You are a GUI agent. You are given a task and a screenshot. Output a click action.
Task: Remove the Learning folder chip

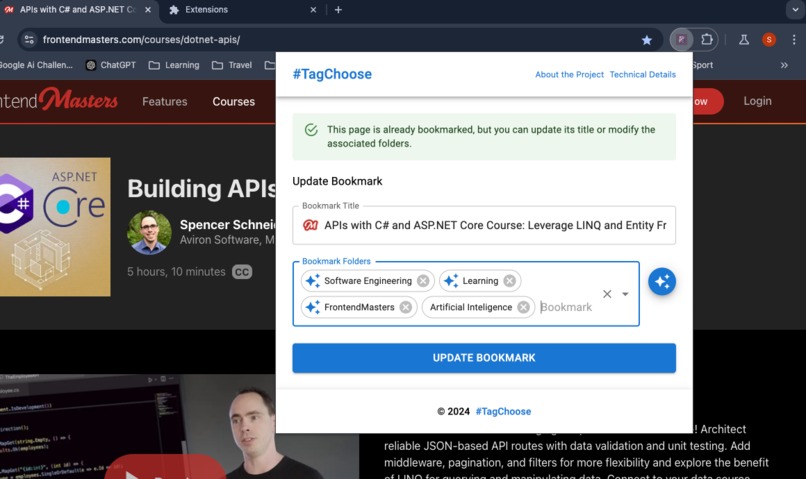point(509,281)
